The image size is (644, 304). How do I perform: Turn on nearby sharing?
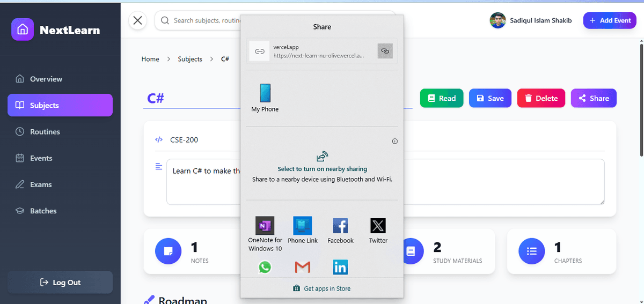click(322, 168)
